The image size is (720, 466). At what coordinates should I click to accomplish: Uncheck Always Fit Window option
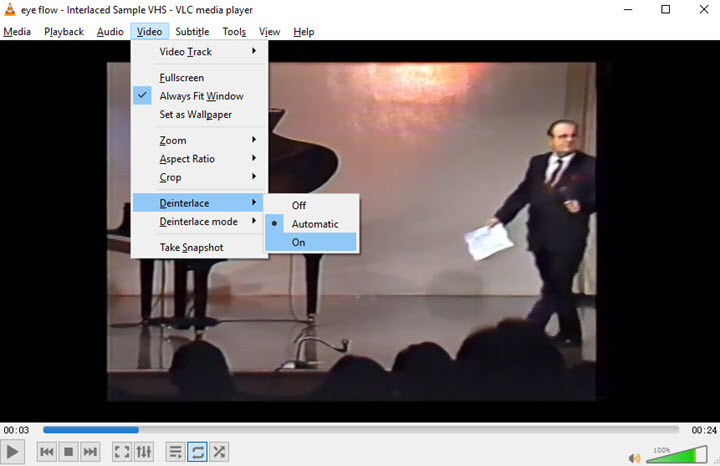tap(199, 96)
